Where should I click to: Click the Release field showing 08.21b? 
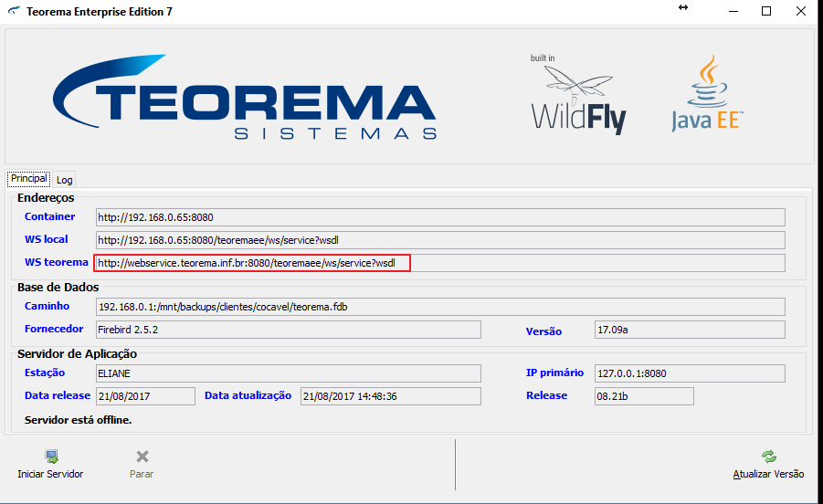(644, 396)
